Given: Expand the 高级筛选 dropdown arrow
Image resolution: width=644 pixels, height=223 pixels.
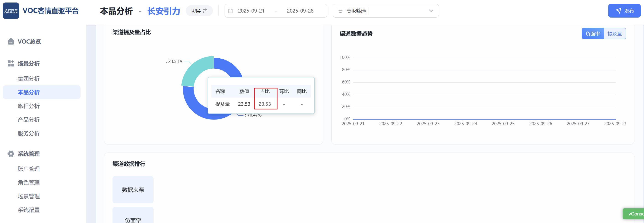Looking at the screenshot, I should point(431,11).
